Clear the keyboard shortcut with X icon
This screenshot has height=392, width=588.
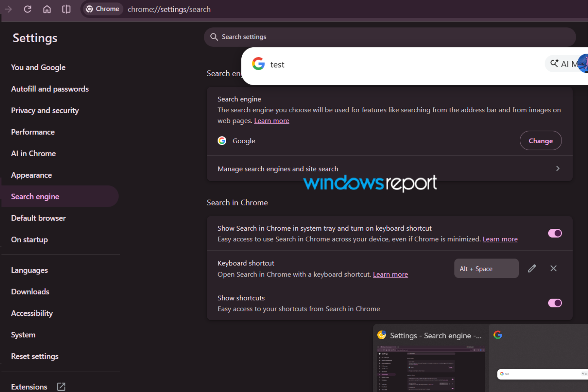553,269
